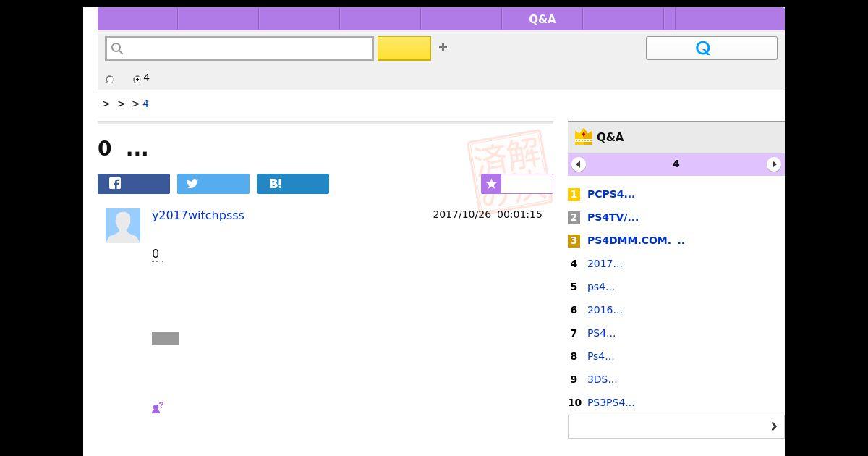
Task: Click bronze rank 3 badge
Action: click(574, 240)
